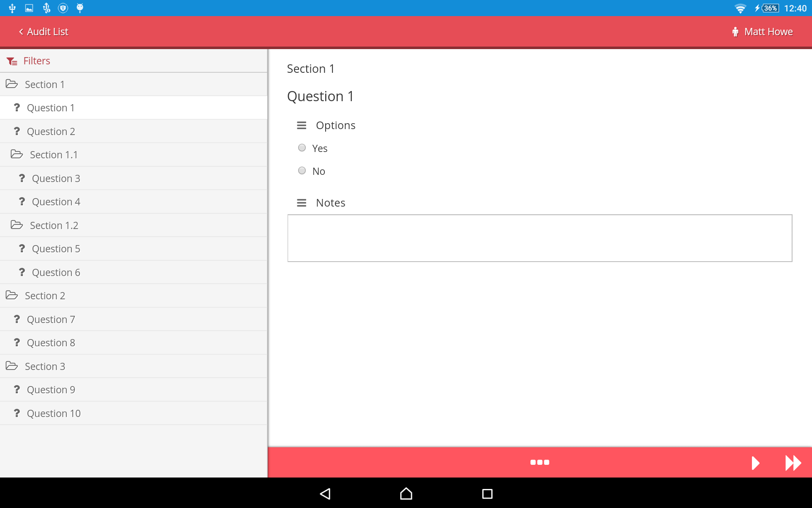The image size is (812, 508).
Task: Go to next question with single arrow
Action: tap(756, 463)
